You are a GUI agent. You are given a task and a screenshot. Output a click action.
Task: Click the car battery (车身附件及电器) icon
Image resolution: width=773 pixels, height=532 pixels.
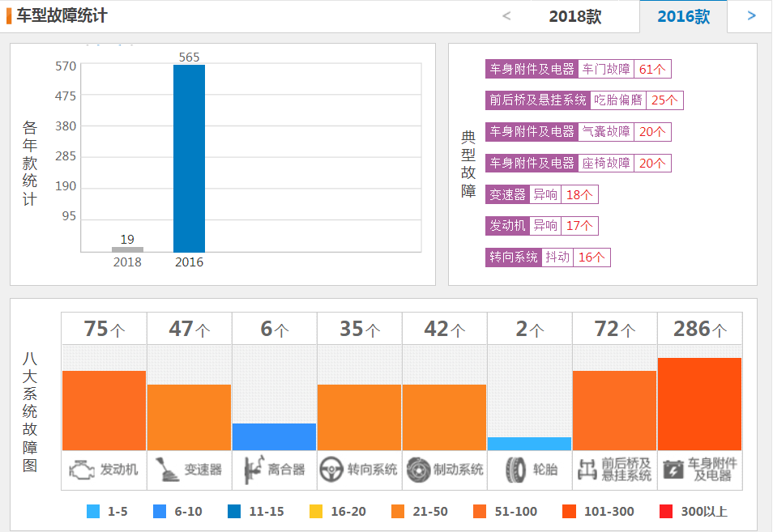[x=673, y=470]
